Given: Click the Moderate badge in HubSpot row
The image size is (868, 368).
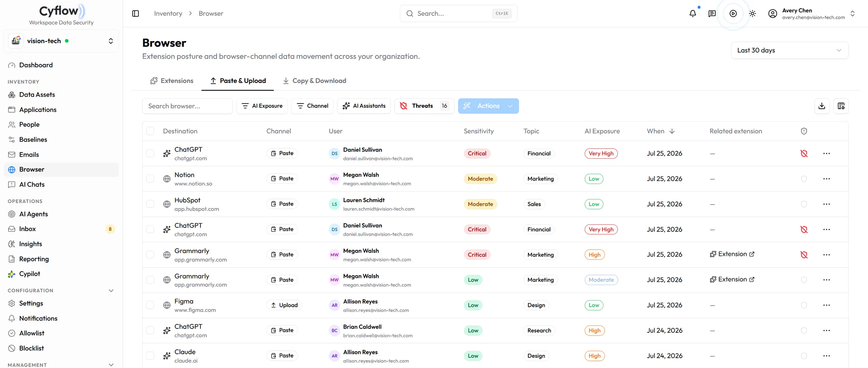Looking at the screenshot, I should point(480,204).
